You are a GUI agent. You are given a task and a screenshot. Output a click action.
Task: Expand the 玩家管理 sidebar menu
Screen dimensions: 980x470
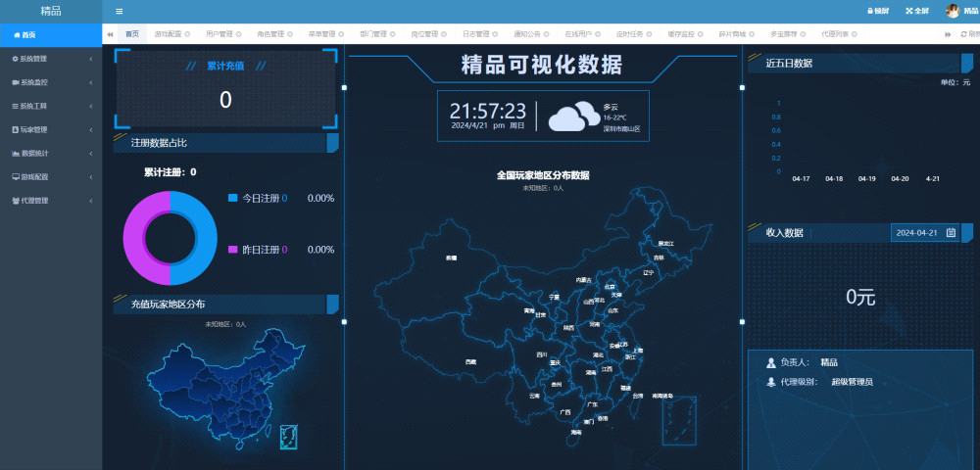51,129
